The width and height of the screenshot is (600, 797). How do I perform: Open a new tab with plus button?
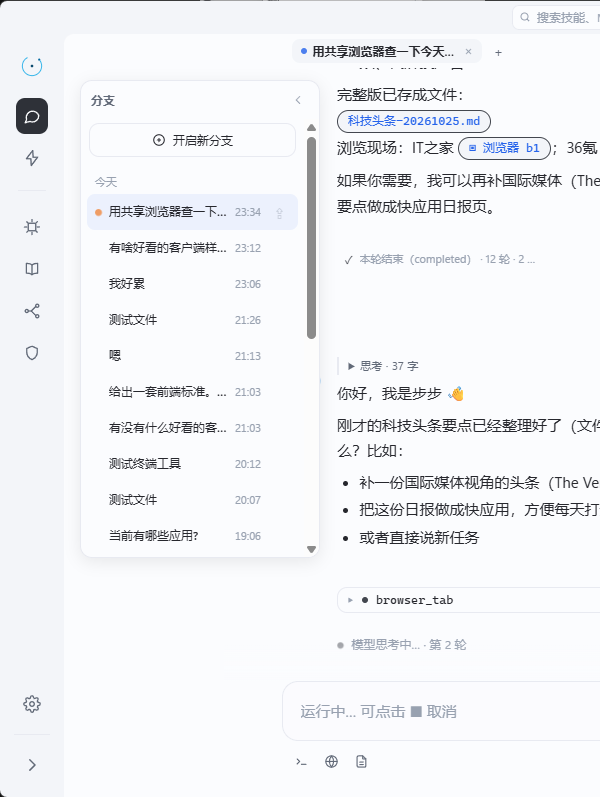coord(498,52)
